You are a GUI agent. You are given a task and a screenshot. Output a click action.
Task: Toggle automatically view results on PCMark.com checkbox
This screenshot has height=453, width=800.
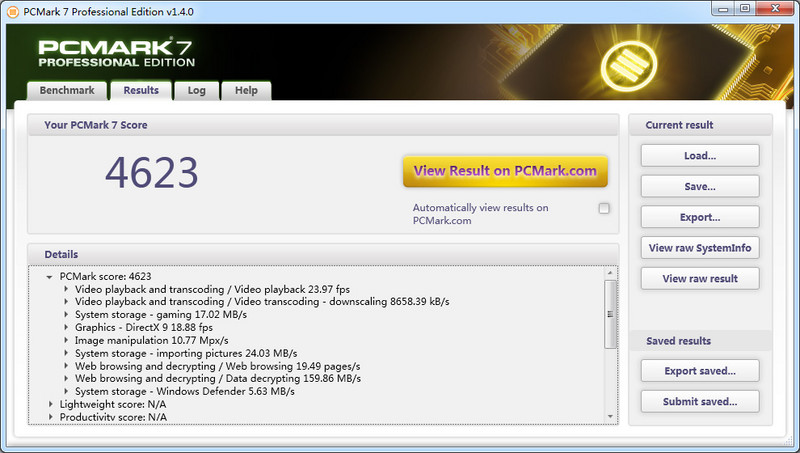(x=604, y=208)
